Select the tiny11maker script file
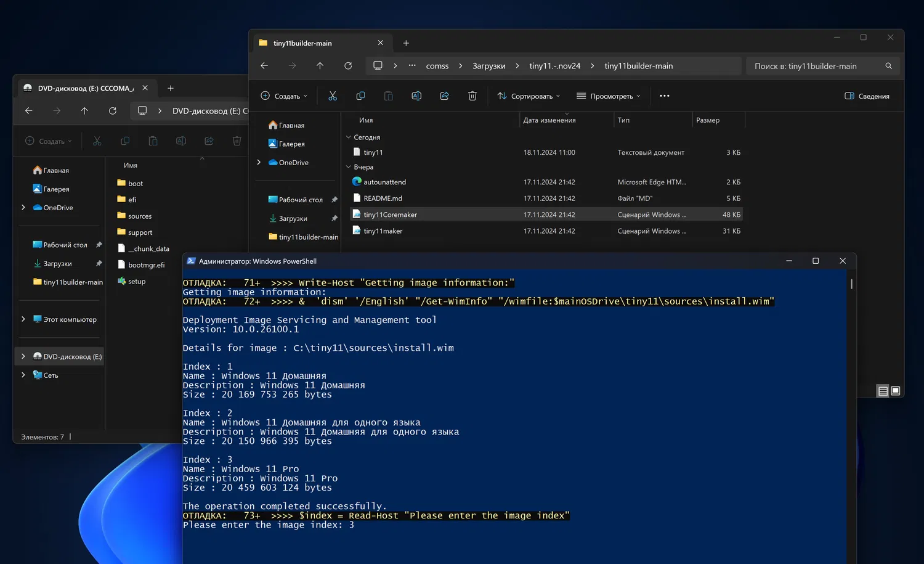924x564 pixels. tap(383, 231)
